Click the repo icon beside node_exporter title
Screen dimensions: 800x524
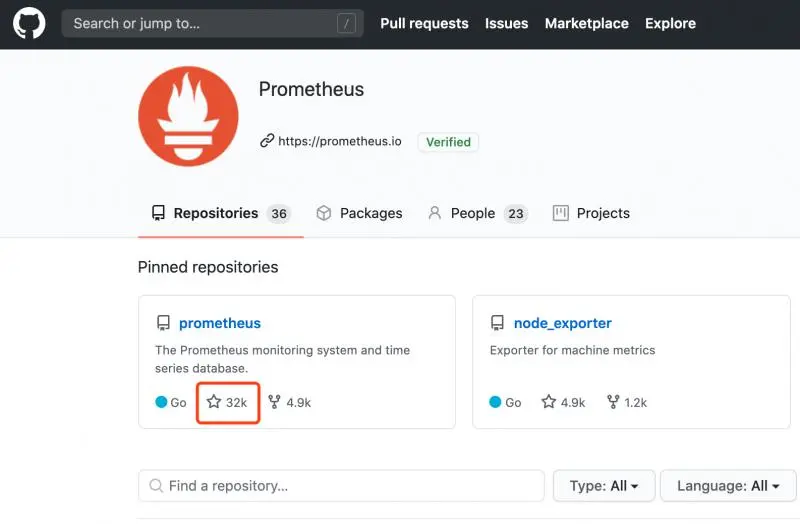coord(498,323)
